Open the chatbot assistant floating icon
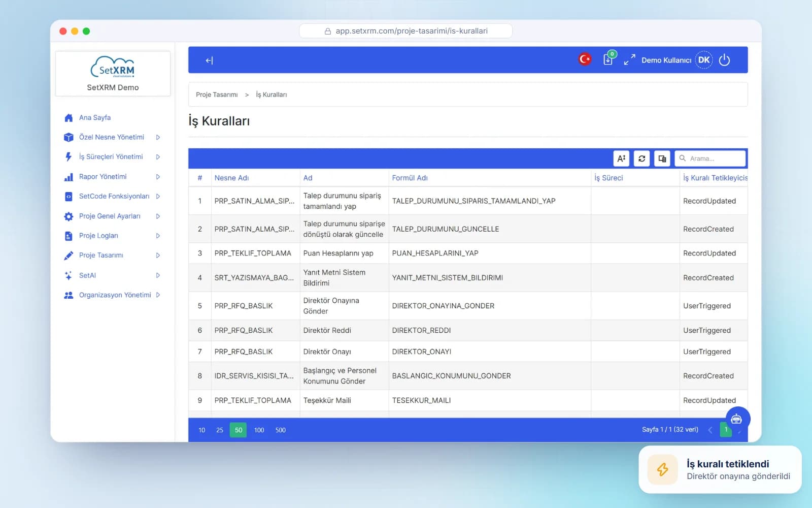The width and height of the screenshot is (812, 508). [x=737, y=419]
